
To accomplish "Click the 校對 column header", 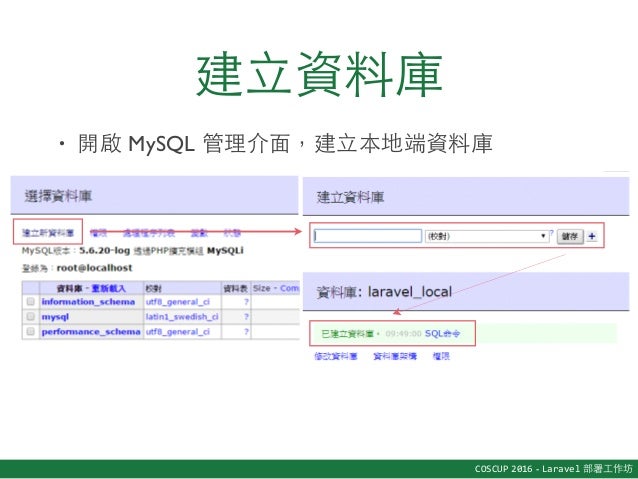I will 153,289.
